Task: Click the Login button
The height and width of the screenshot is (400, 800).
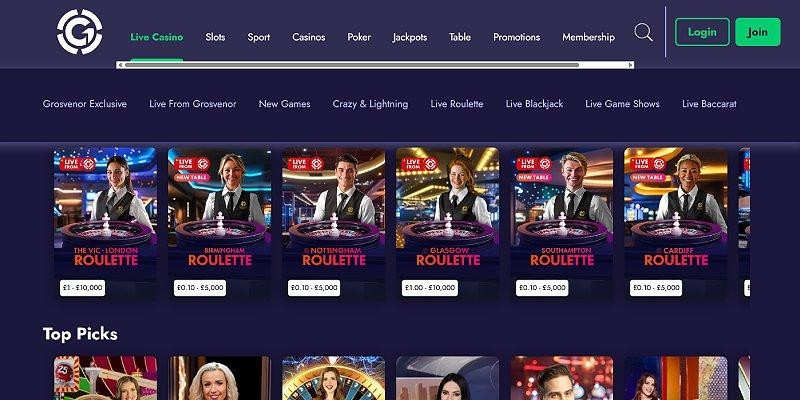Action: [x=702, y=32]
